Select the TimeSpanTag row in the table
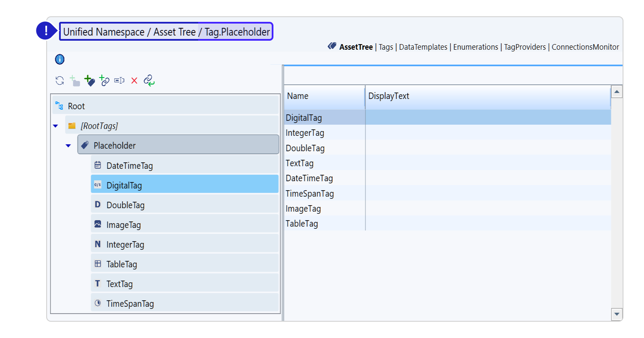644x338 pixels. (x=310, y=194)
